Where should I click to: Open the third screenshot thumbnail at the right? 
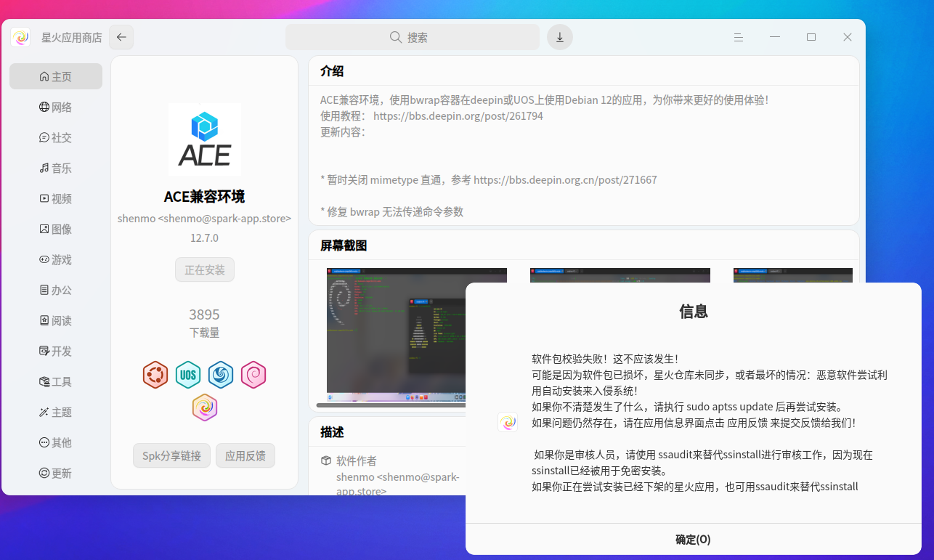click(793, 276)
